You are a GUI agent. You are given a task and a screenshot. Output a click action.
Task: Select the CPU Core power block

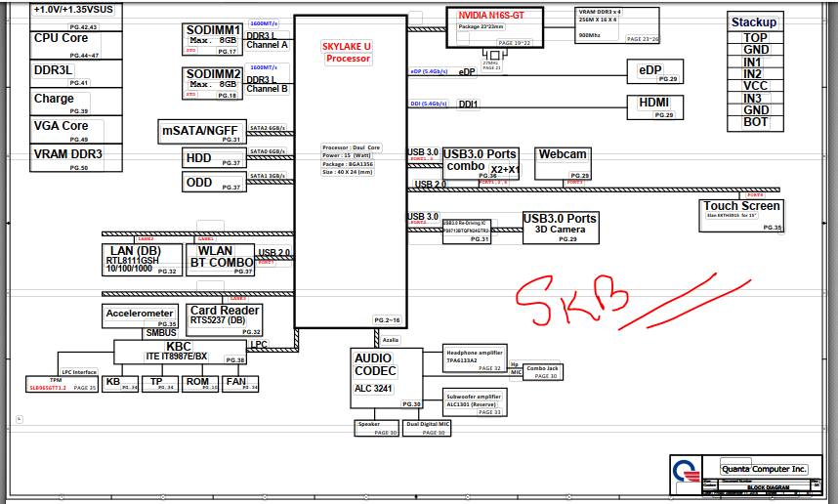pos(76,45)
